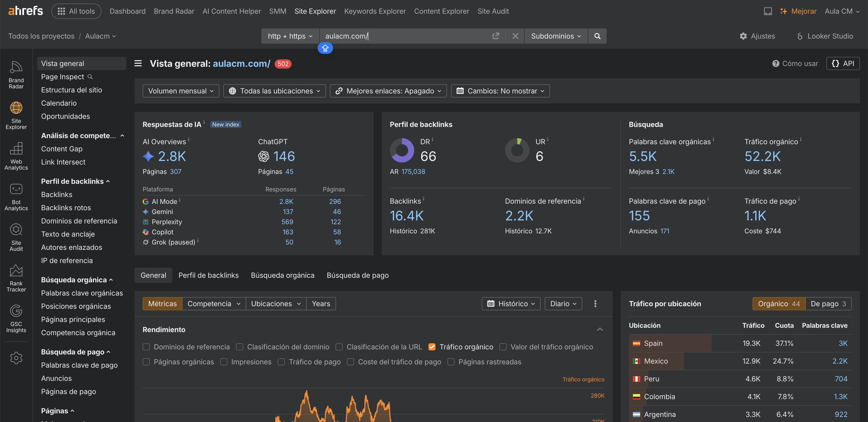Switch to Perfil de backlinks tab
The height and width of the screenshot is (422, 868).
(x=208, y=275)
